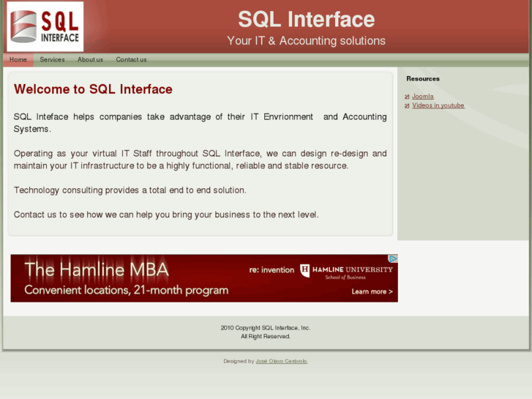The height and width of the screenshot is (399, 532).
Task: Click the 're: invention' ad text
Action: point(271,270)
